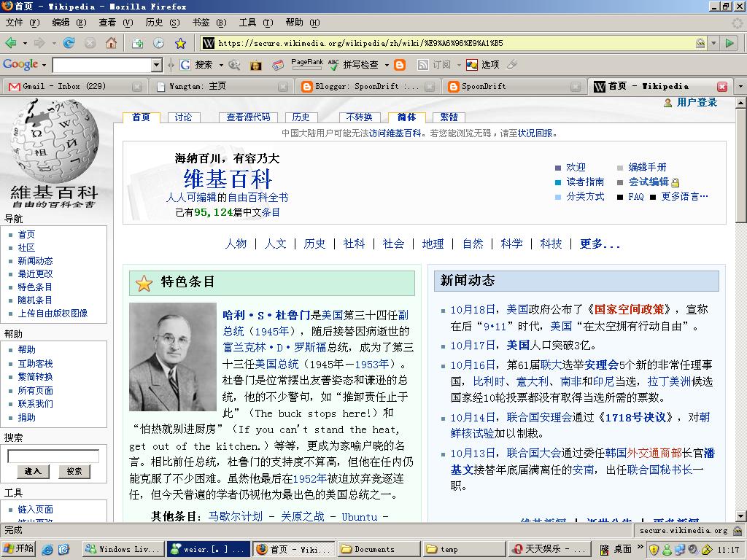Click the Wikipedia globe logo
The height and width of the screenshot is (560, 747).
coord(54,141)
